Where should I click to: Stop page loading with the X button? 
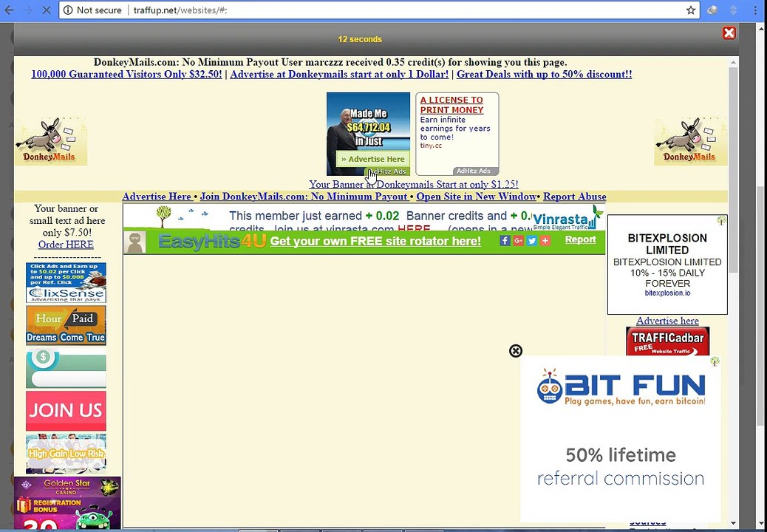pos(47,10)
